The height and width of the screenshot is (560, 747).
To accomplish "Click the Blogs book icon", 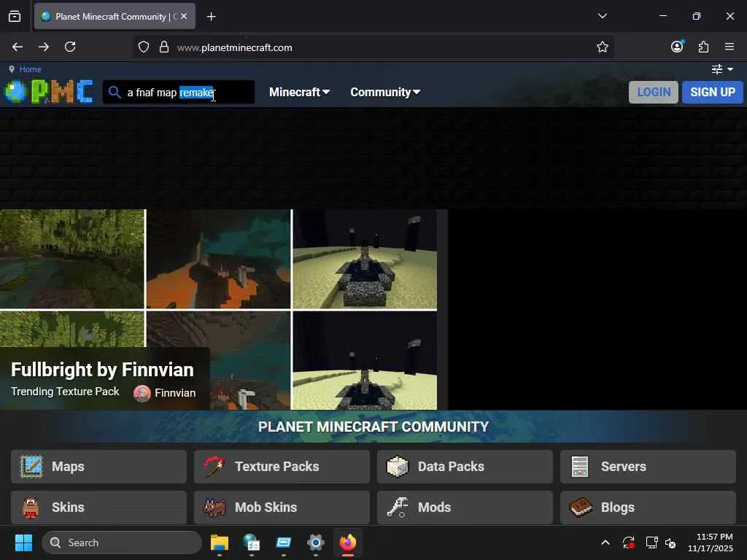I will click(580, 507).
